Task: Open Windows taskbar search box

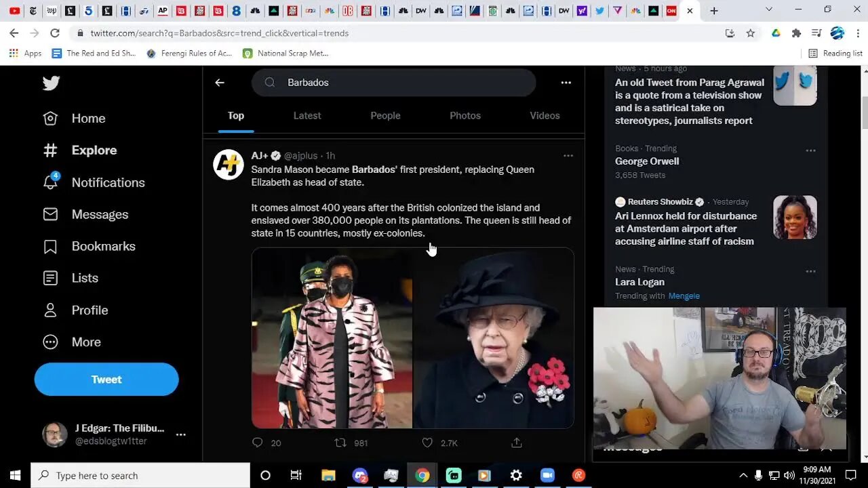Action: (140, 475)
